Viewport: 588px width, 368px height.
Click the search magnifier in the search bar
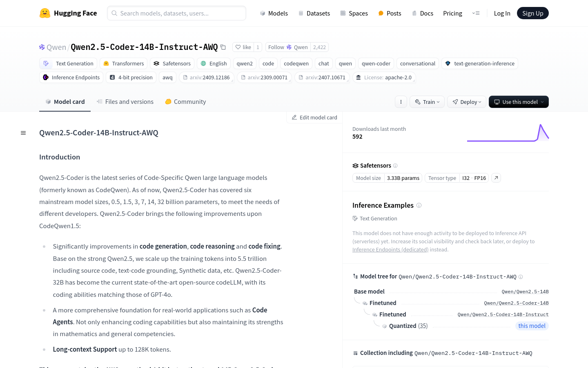(x=114, y=13)
